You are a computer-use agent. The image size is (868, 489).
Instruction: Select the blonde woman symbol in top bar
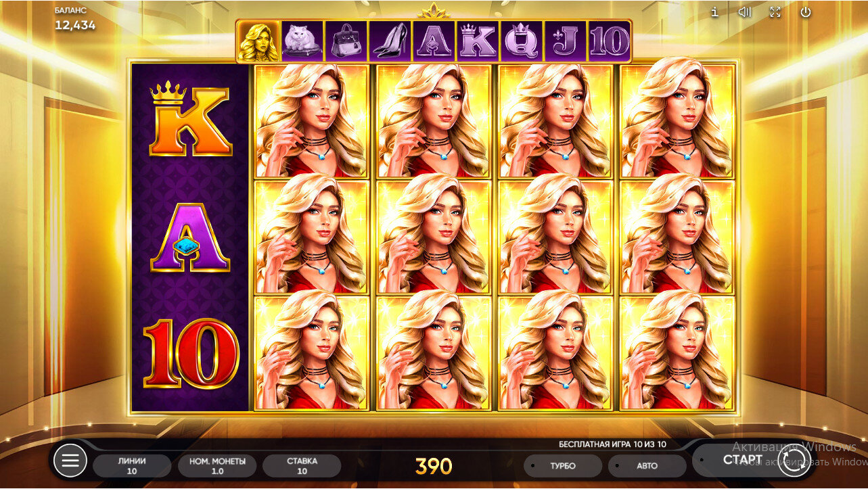[x=258, y=41]
